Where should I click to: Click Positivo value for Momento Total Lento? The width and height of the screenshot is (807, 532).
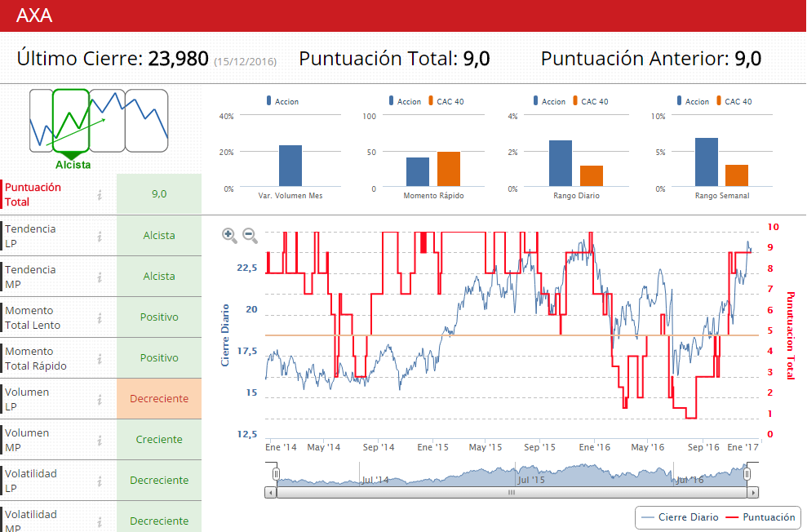pyautogui.click(x=159, y=317)
